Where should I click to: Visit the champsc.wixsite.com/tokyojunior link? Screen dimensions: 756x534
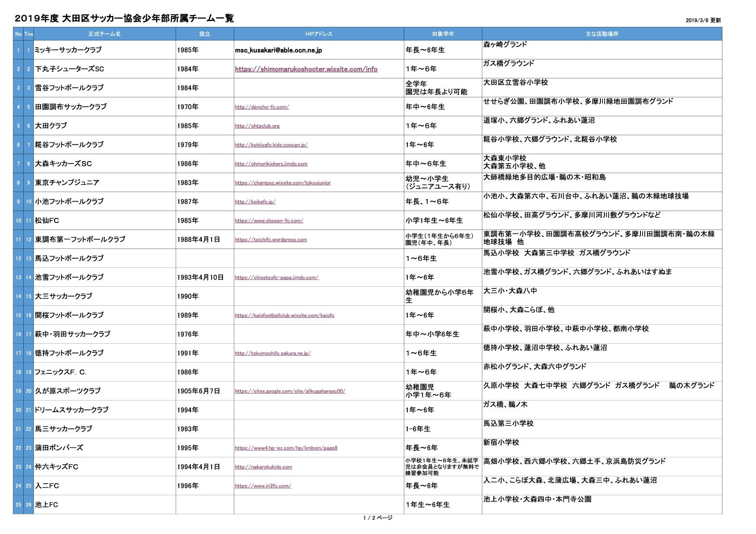[x=283, y=183]
